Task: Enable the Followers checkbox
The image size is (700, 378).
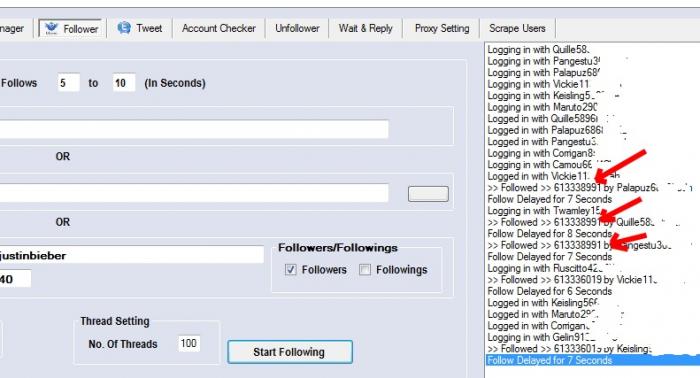Action: point(291,270)
